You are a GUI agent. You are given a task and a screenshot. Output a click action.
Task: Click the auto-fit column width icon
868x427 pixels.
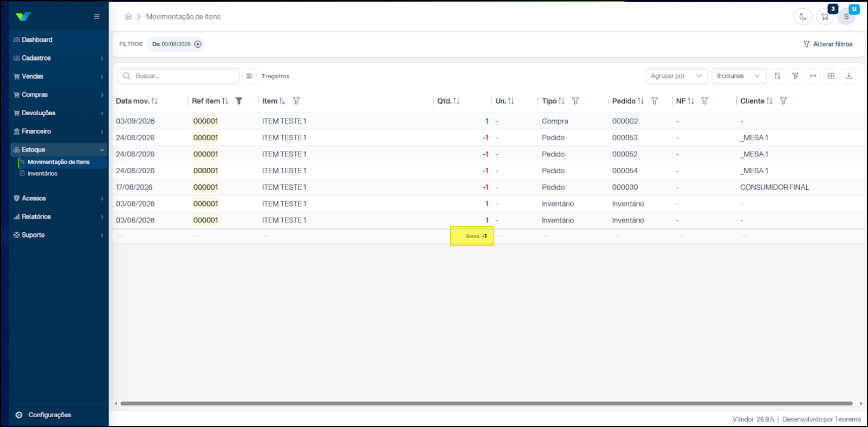pos(813,76)
